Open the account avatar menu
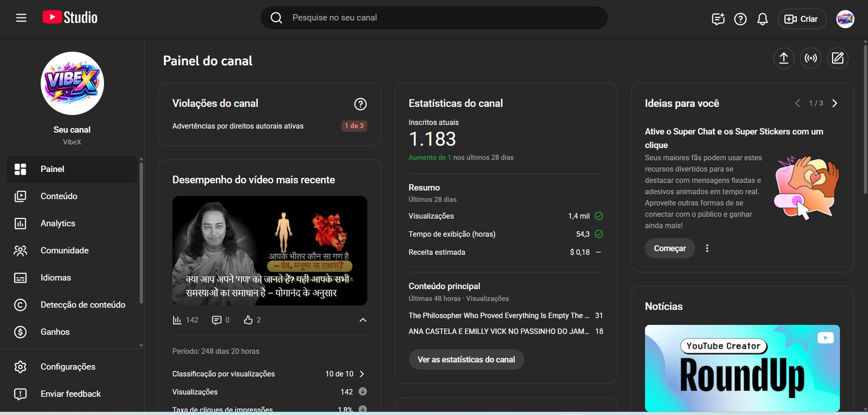The image size is (868, 415). (x=845, y=19)
